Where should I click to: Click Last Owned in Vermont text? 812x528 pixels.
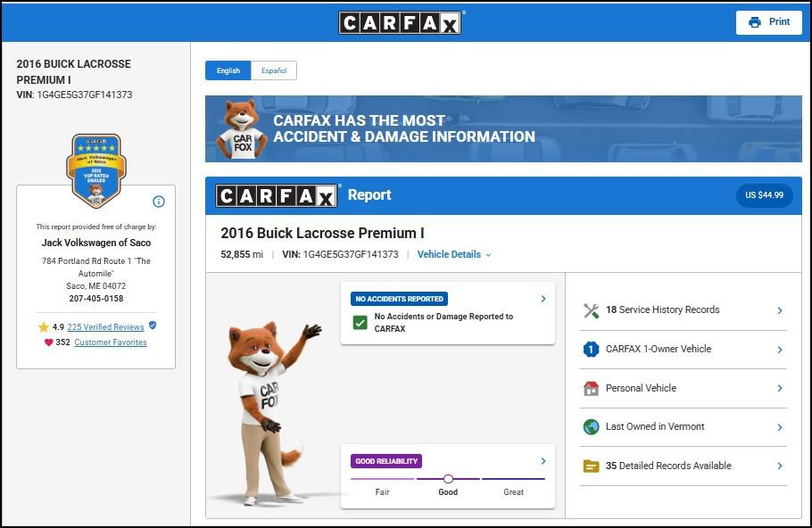(655, 426)
